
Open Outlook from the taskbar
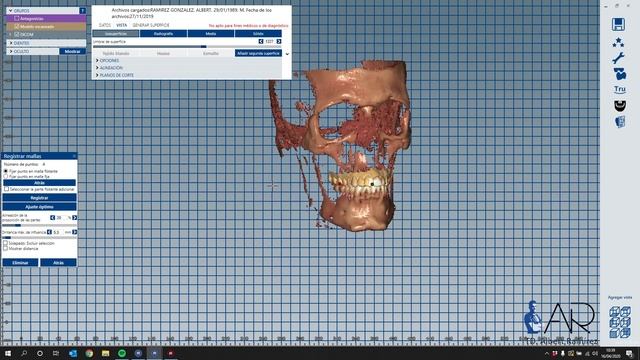(73, 353)
